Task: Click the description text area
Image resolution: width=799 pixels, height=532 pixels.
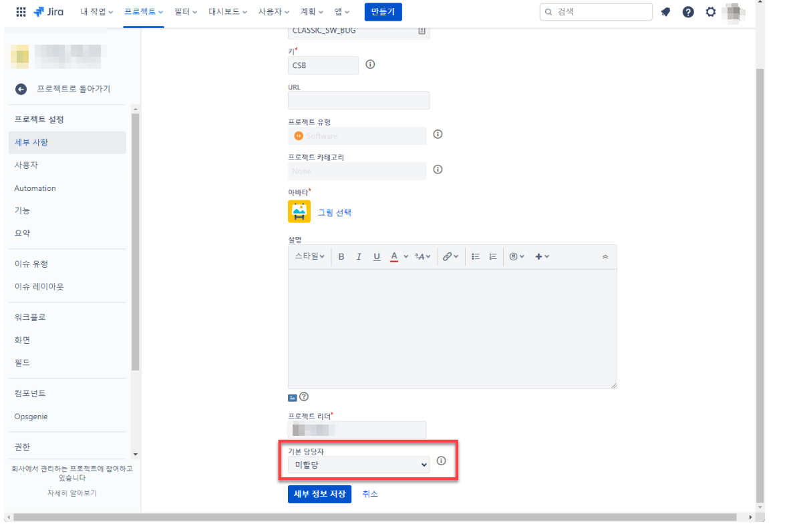Action: [452, 329]
